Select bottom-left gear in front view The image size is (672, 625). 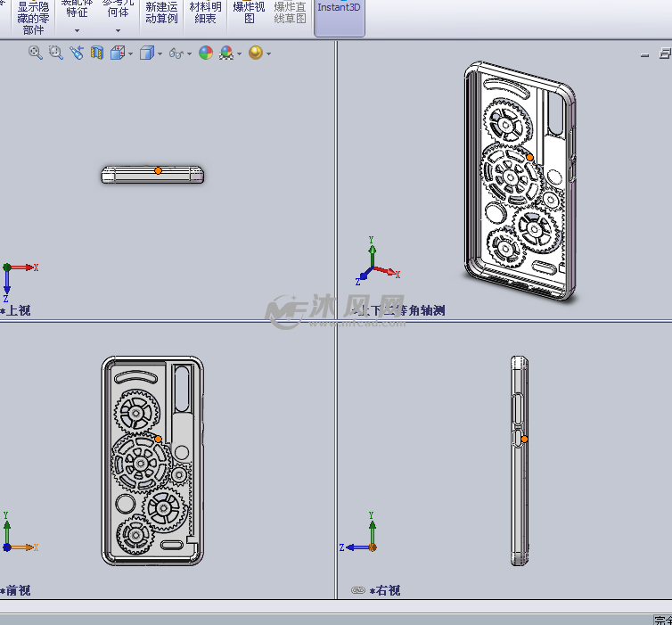tap(135, 535)
